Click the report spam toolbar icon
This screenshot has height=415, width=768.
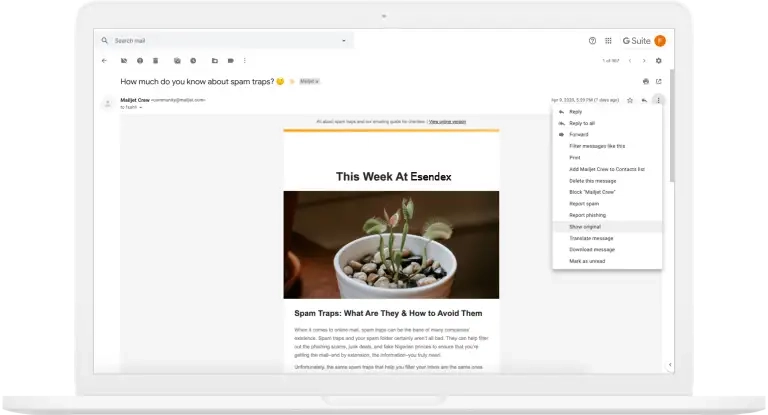point(140,61)
